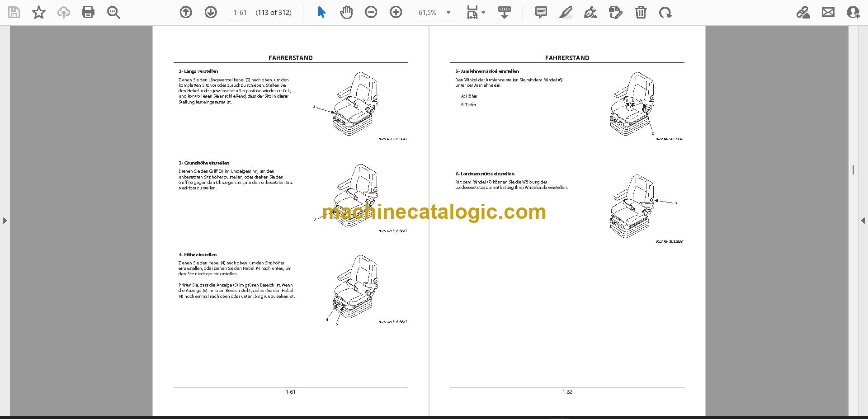The height and width of the screenshot is (419, 868).
Task: Open the find text magnifier tool
Action: [x=113, y=12]
